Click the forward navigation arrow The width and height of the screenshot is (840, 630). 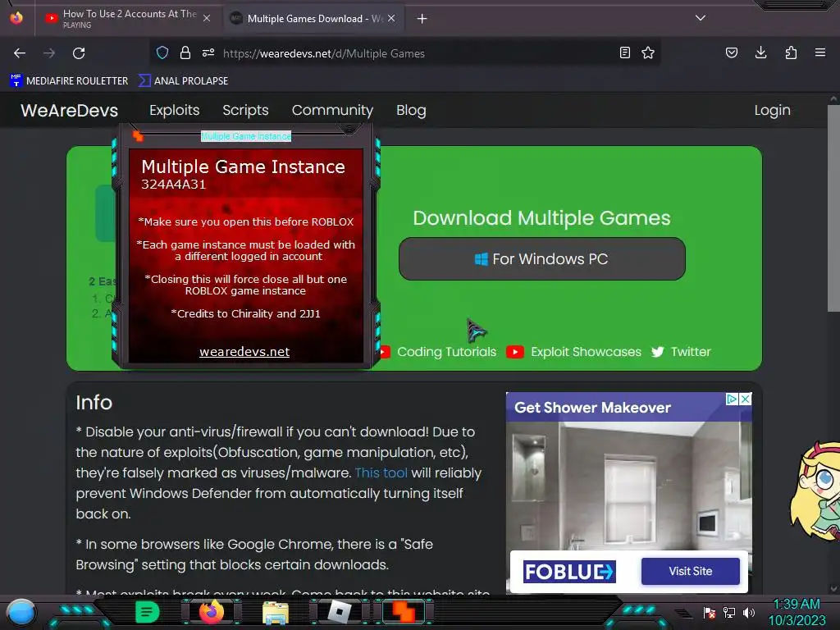pos(49,53)
